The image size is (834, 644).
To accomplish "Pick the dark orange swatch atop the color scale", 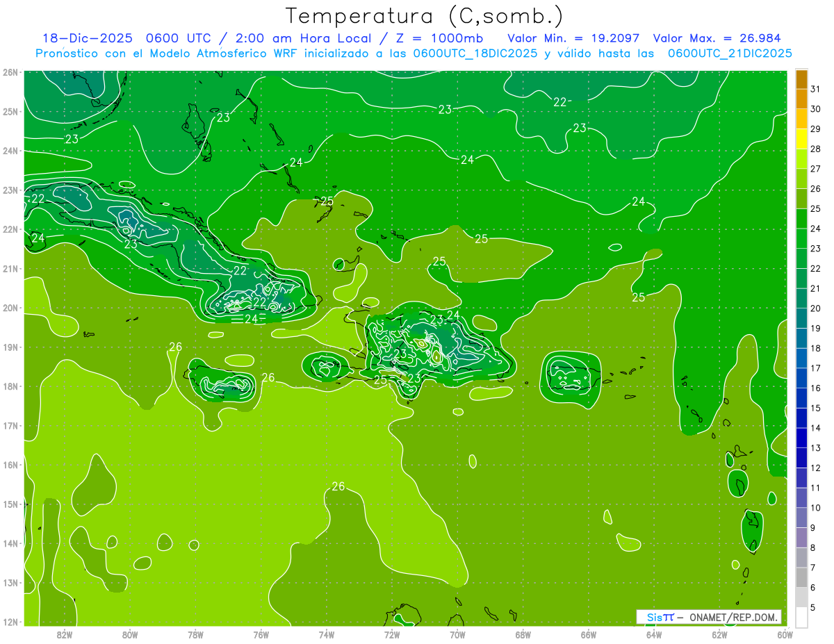I will coord(801,79).
